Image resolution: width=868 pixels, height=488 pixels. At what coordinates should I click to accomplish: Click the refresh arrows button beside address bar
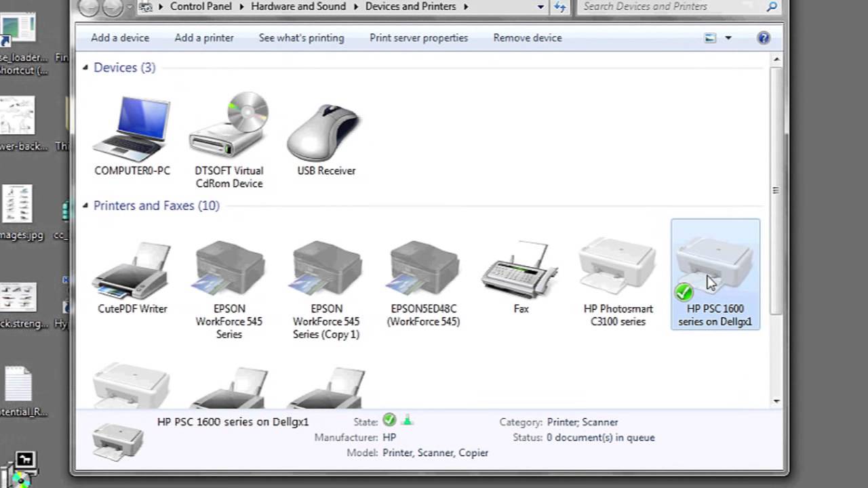(x=559, y=7)
